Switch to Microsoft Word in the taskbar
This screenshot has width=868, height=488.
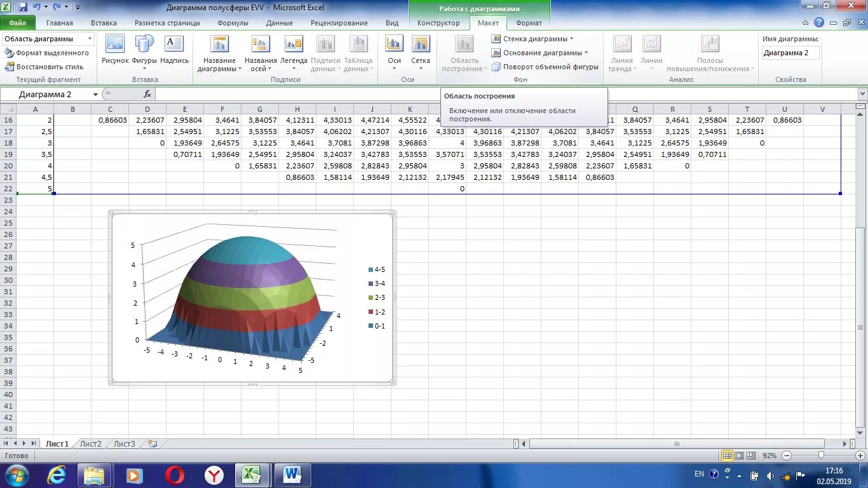[x=292, y=475]
